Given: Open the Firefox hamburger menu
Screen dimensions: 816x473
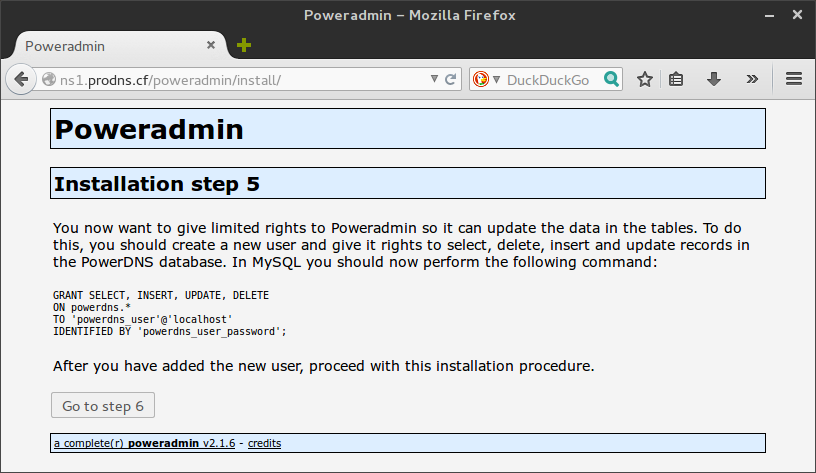Looking at the screenshot, I should click(794, 79).
